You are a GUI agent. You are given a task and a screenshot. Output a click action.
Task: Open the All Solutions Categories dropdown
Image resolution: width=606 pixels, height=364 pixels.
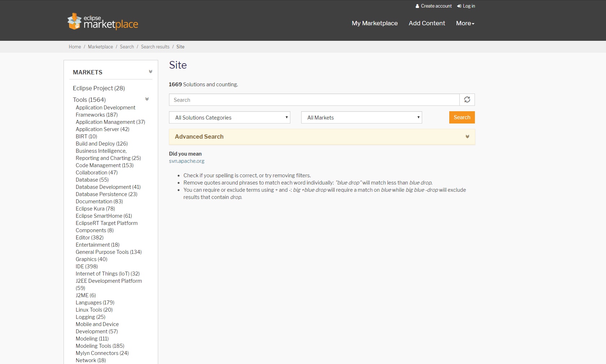(x=230, y=117)
